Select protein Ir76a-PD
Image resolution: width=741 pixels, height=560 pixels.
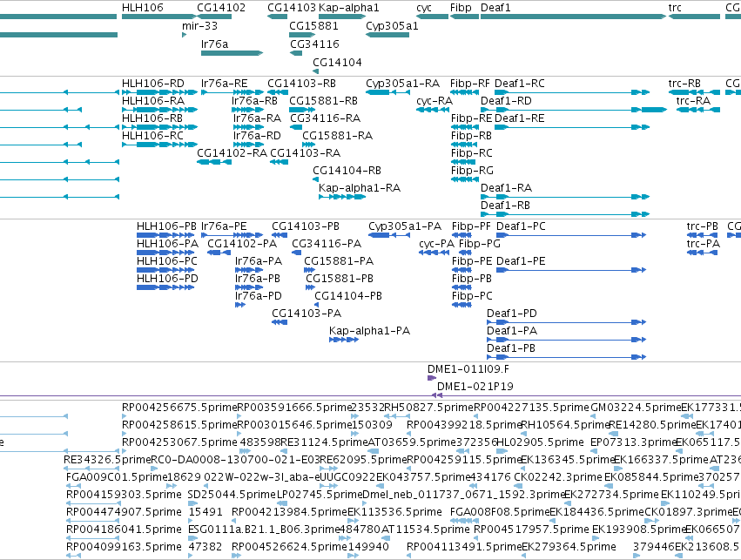[240, 305]
